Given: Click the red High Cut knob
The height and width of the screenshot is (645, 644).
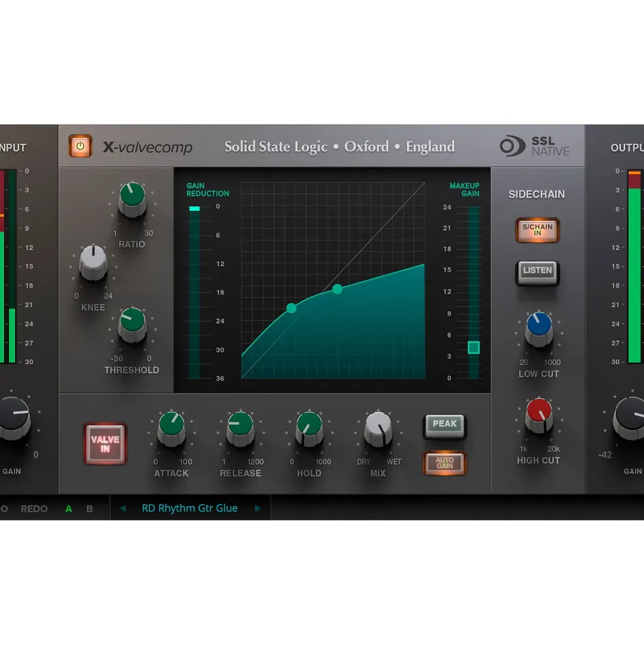Looking at the screenshot, I should click(x=539, y=415).
